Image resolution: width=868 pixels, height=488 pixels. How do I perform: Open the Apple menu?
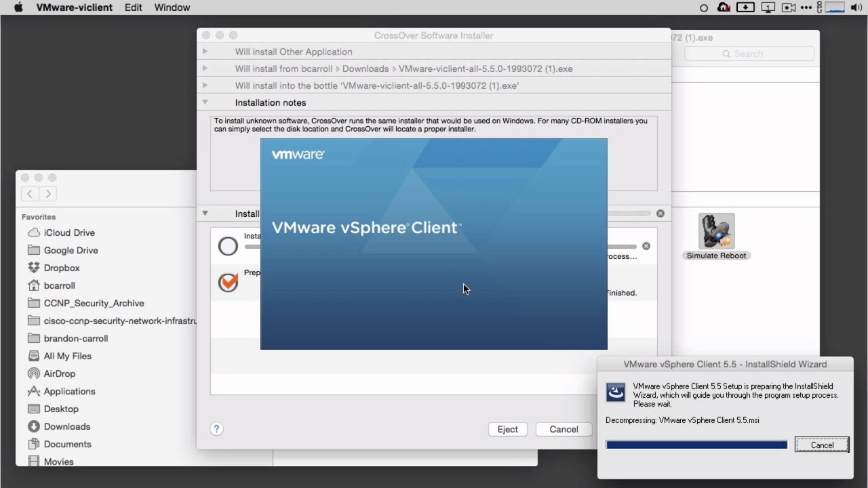point(18,7)
